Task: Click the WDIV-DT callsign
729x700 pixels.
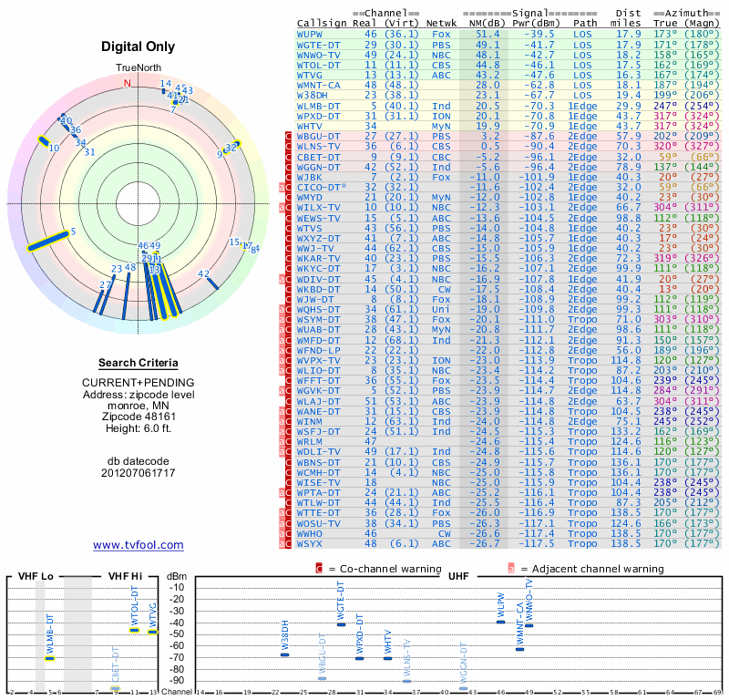Action: tap(318, 279)
